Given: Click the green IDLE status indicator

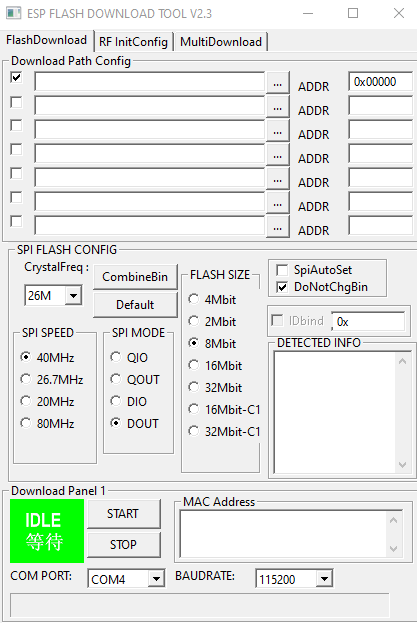Looking at the screenshot, I should [47, 531].
